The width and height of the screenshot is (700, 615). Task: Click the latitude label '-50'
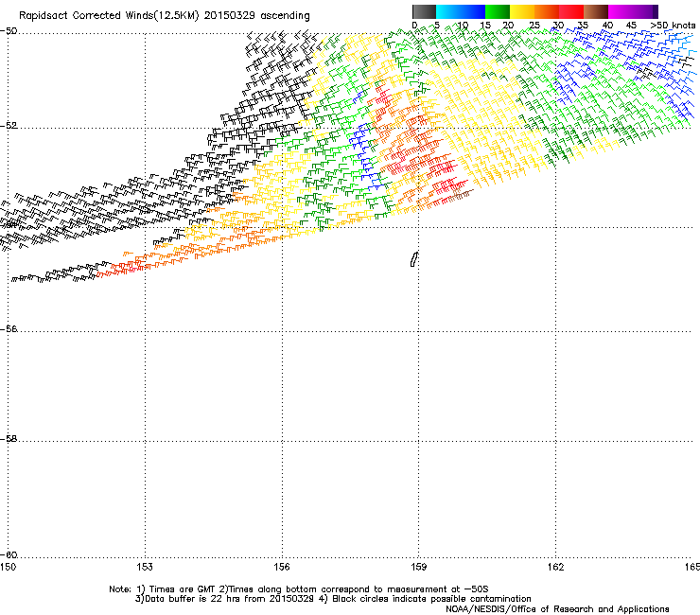click(9, 31)
